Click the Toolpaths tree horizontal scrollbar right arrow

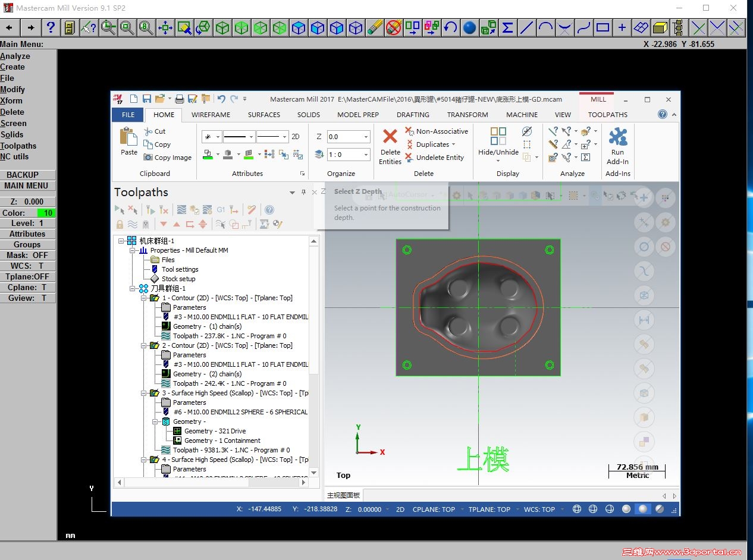304,483
